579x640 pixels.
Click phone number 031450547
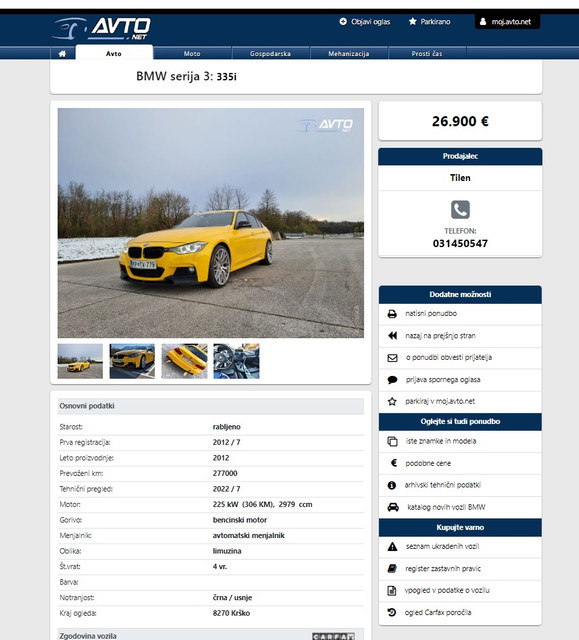[x=460, y=244]
